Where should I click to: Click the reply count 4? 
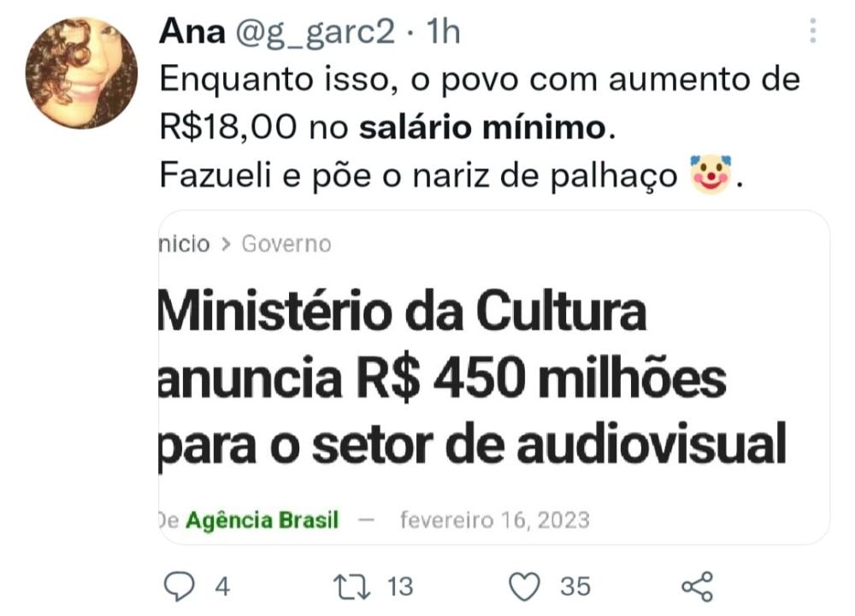222,587
